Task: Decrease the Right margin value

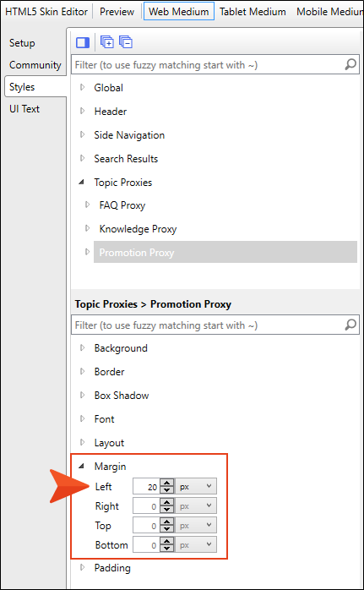Action: (x=167, y=510)
